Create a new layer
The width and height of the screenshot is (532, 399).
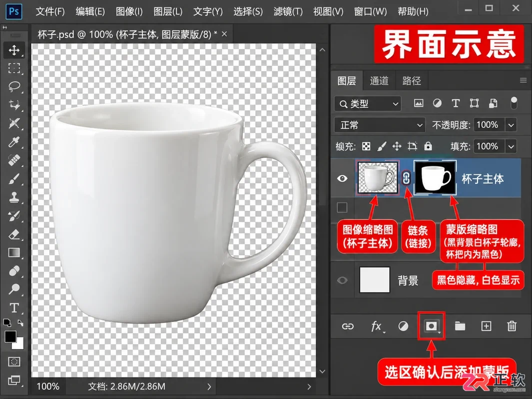click(x=486, y=326)
